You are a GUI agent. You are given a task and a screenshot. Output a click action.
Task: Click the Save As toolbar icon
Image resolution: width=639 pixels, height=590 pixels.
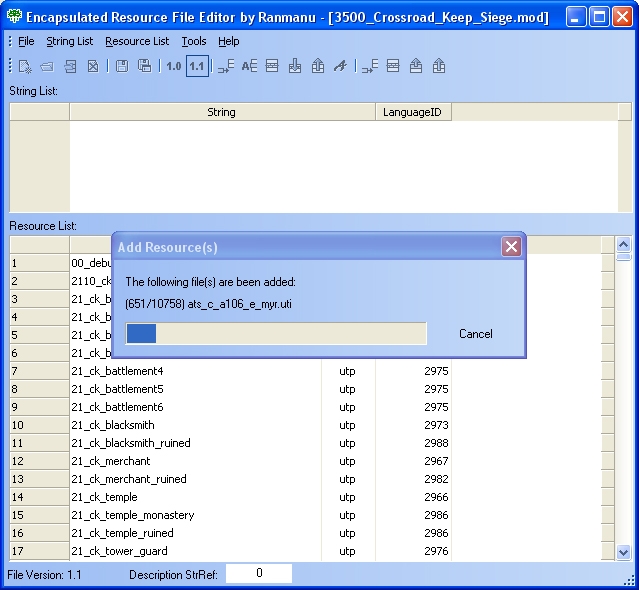[x=144, y=66]
